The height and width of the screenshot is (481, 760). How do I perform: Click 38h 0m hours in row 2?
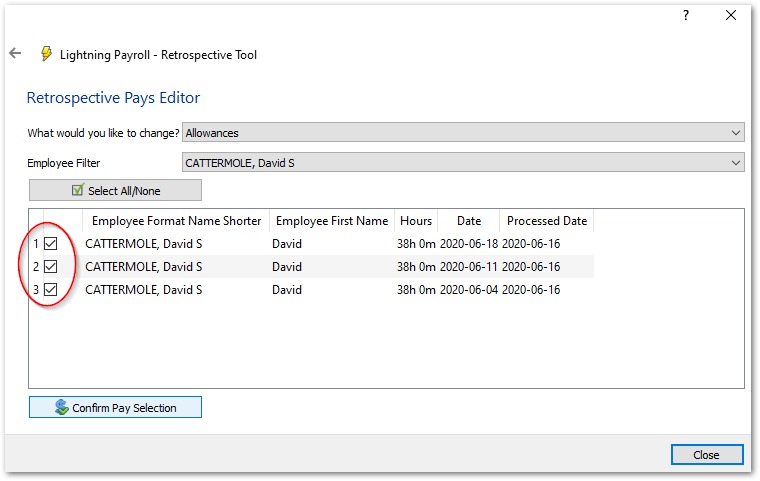click(x=416, y=267)
